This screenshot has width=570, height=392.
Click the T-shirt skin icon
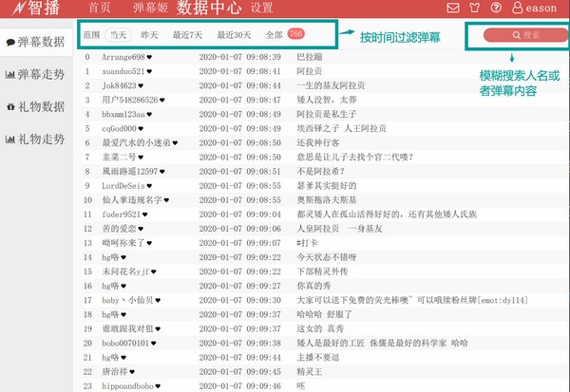(x=474, y=9)
